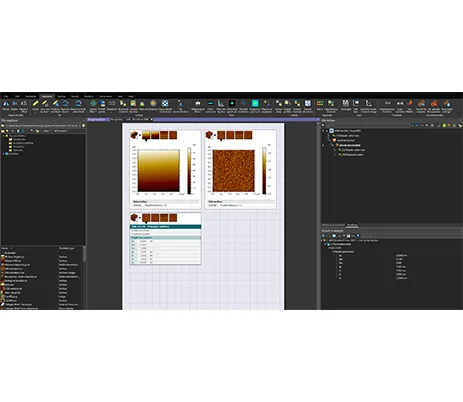The width and height of the screenshot is (463, 402).
Task: Click the colour scale bar beside the gradient surface
Action: (189, 171)
